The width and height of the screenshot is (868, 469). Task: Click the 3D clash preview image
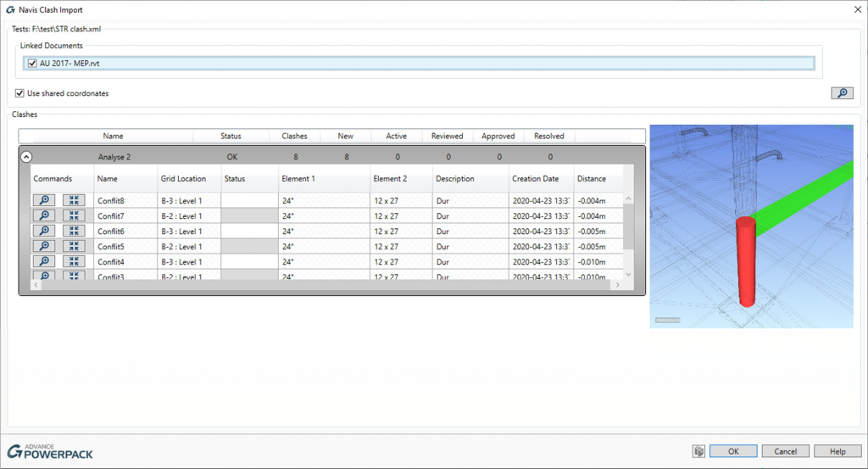(x=751, y=226)
